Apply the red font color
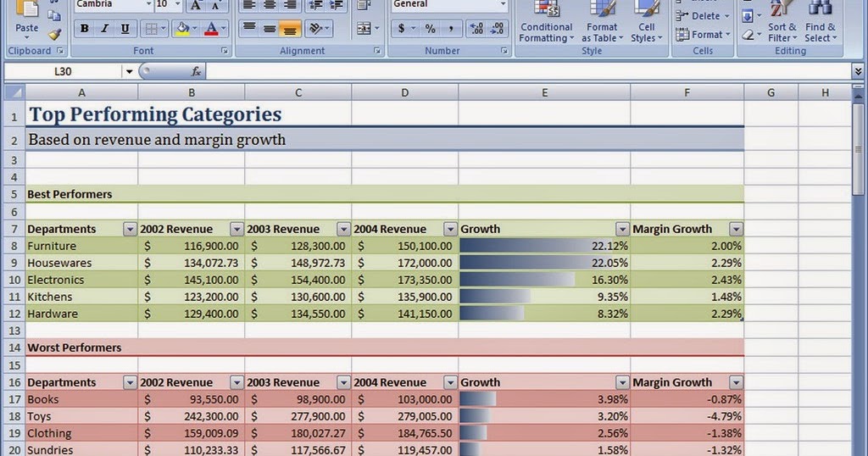Viewport: 868px width, 456px height. [211, 28]
